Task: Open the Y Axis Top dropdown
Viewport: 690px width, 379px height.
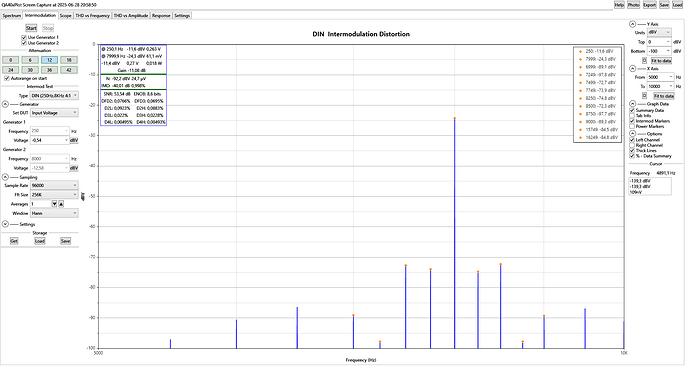Action: pyautogui.click(x=659, y=42)
